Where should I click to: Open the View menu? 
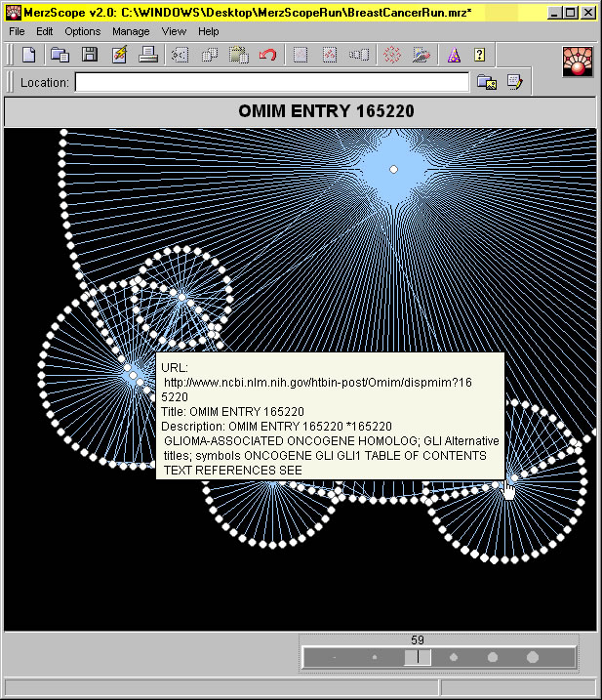tap(174, 31)
